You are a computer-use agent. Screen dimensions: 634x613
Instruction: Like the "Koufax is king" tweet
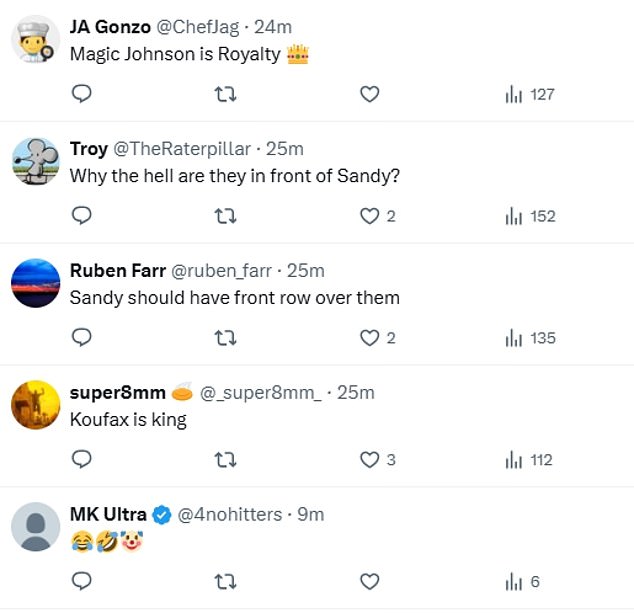[370, 460]
